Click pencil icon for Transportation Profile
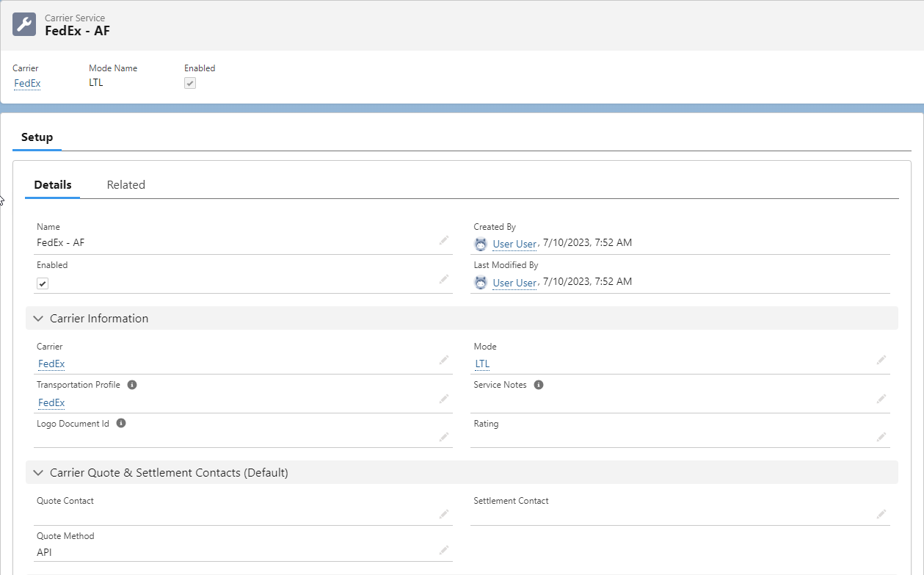924x575 pixels. [444, 399]
